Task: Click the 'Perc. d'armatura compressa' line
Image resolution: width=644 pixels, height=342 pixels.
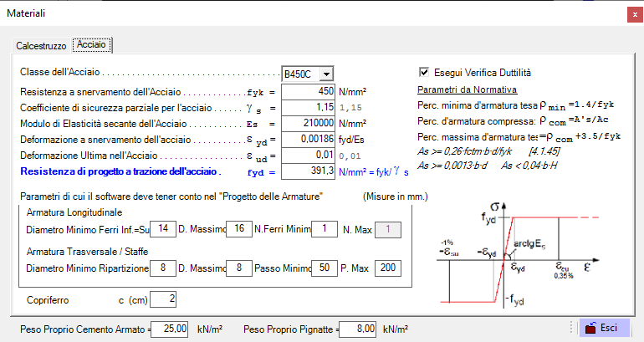Action: point(513,121)
